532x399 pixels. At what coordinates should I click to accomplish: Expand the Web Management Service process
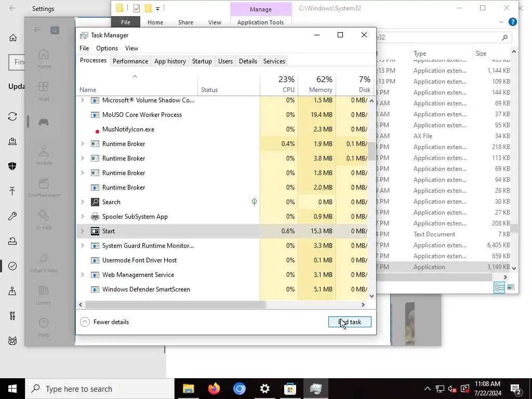82,275
